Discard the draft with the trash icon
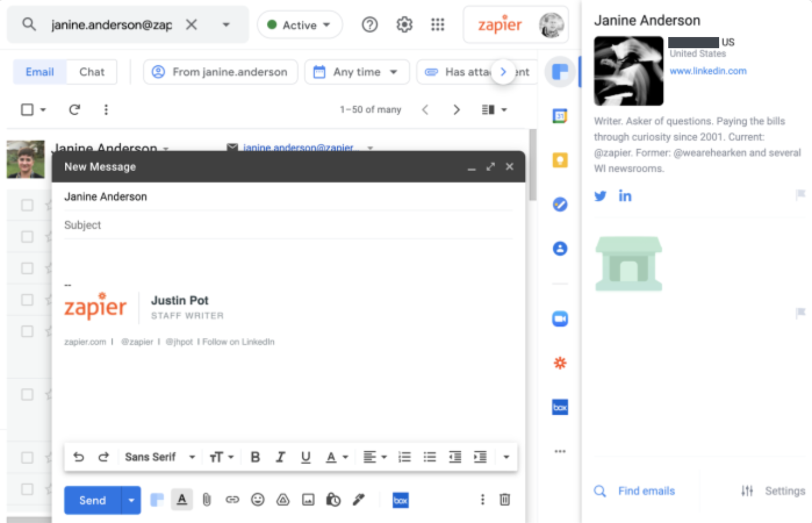This screenshot has width=812, height=523. 505,500
